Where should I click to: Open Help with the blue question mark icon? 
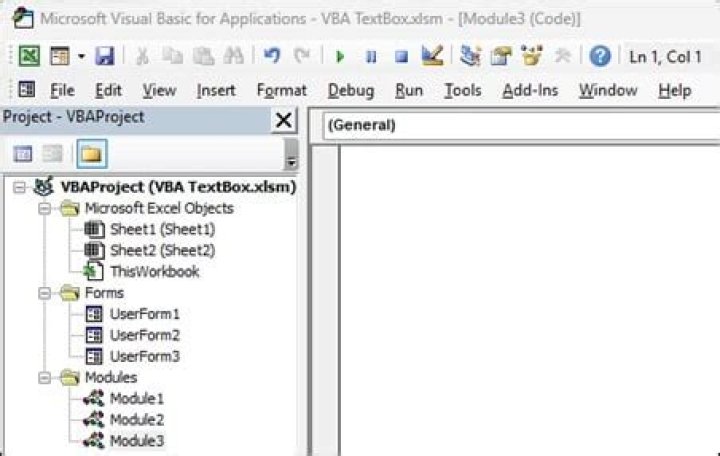[600, 56]
